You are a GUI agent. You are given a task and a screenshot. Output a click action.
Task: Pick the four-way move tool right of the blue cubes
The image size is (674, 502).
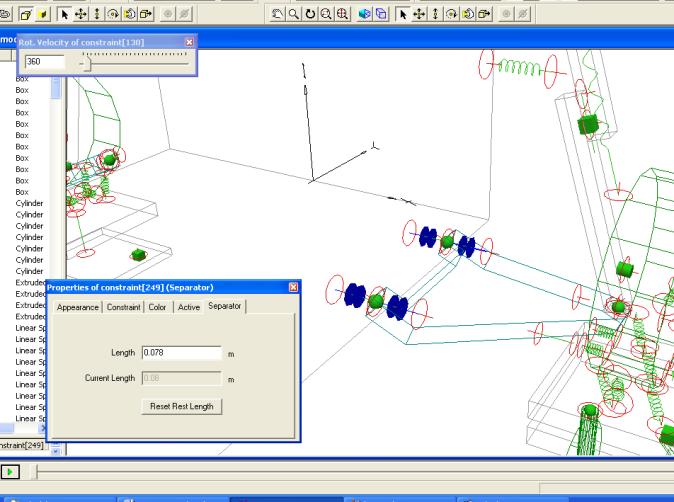coord(419,14)
